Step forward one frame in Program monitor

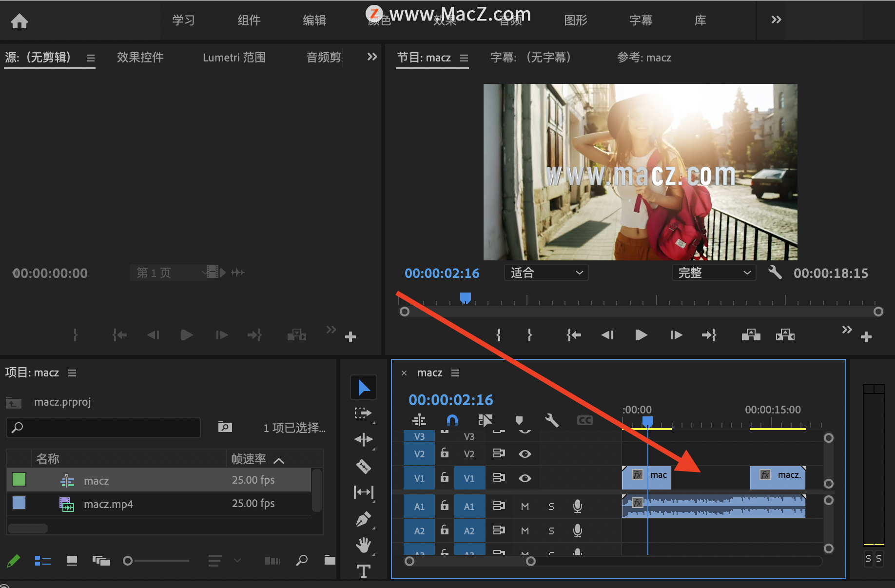click(x=676, y=335)
